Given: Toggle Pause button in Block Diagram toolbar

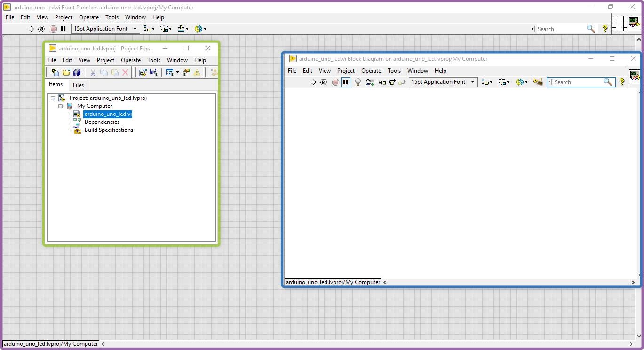Looking at the screenshot, I should (346, 82).
